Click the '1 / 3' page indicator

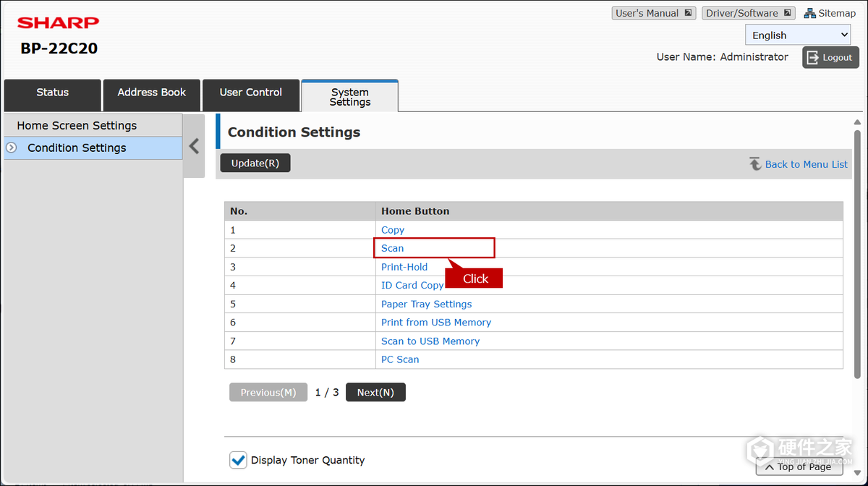coord(327,392)
